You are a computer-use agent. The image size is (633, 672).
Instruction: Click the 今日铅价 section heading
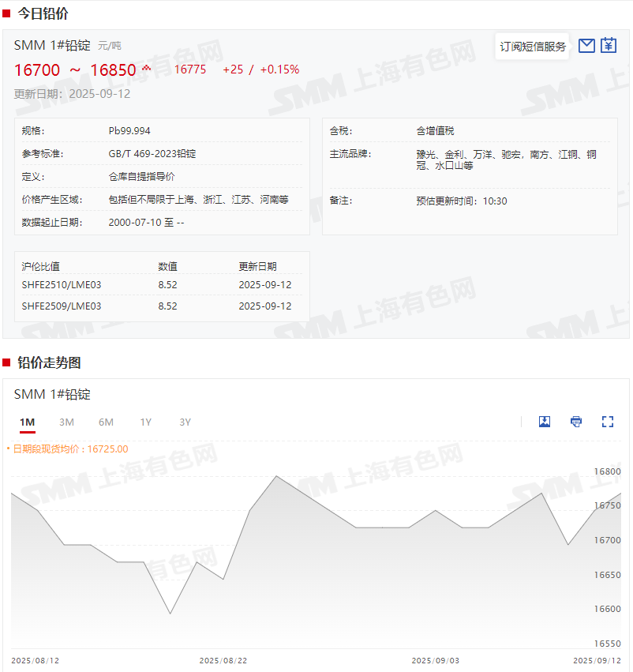[43, 13]
